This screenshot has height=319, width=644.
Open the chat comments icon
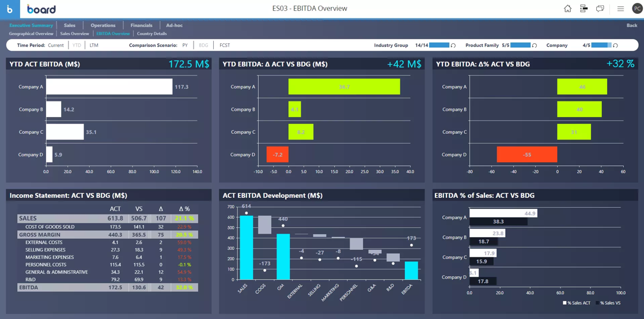(600, 9)
